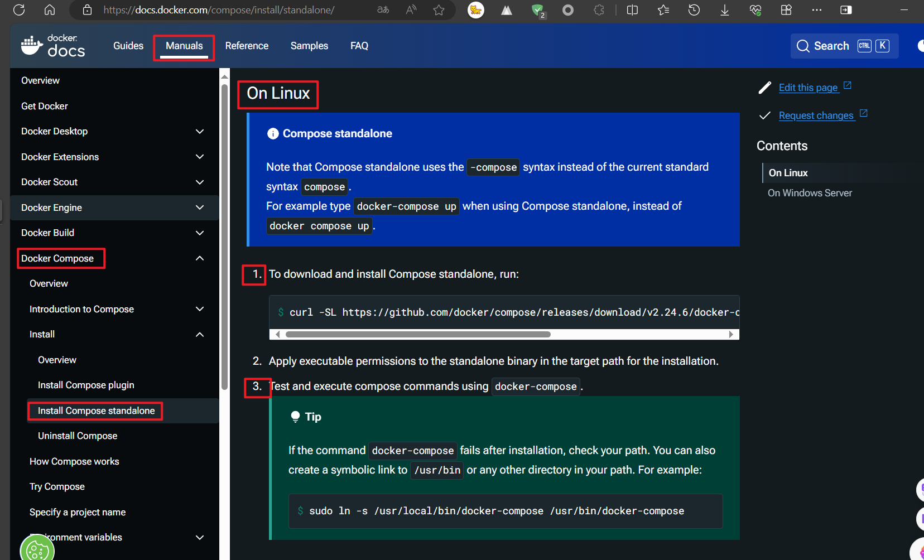Go to the browser home page icon
The height and width of the screenshot is (560, 924).
50,10
